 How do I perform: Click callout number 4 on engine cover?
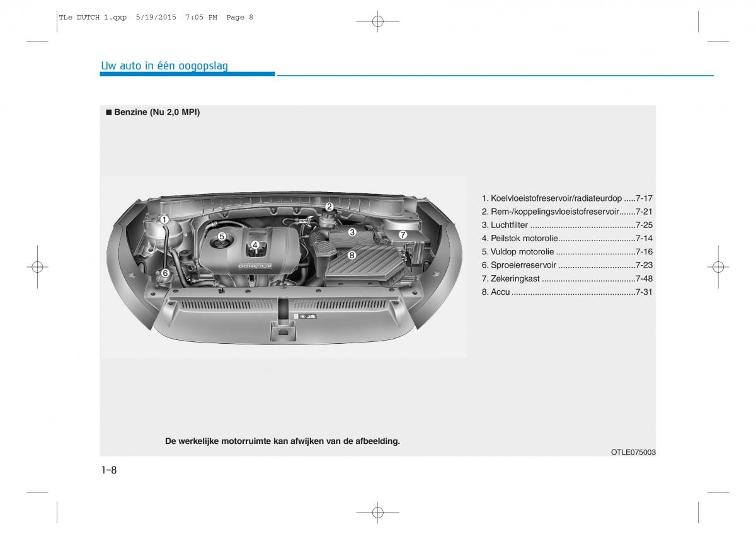255,245
